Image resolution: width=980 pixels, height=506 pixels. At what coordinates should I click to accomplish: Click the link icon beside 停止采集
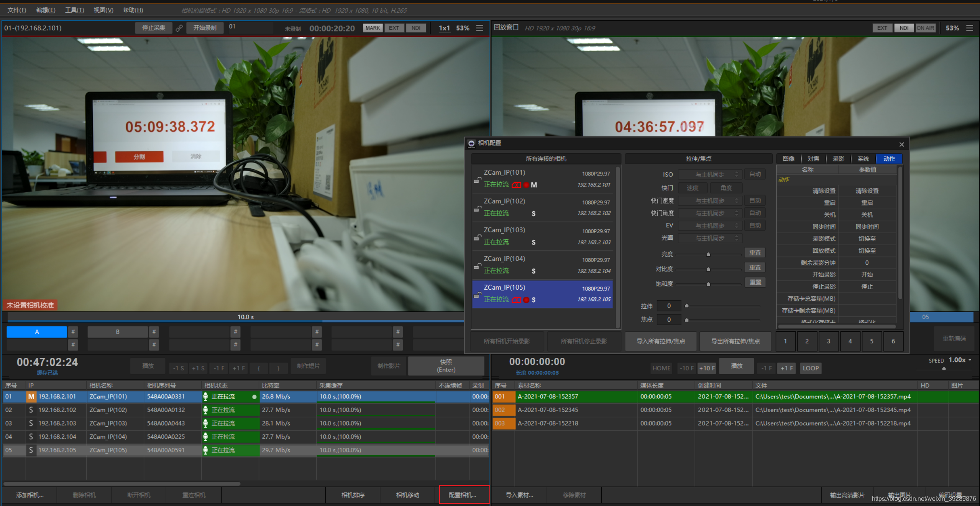[x=179, y=28]
